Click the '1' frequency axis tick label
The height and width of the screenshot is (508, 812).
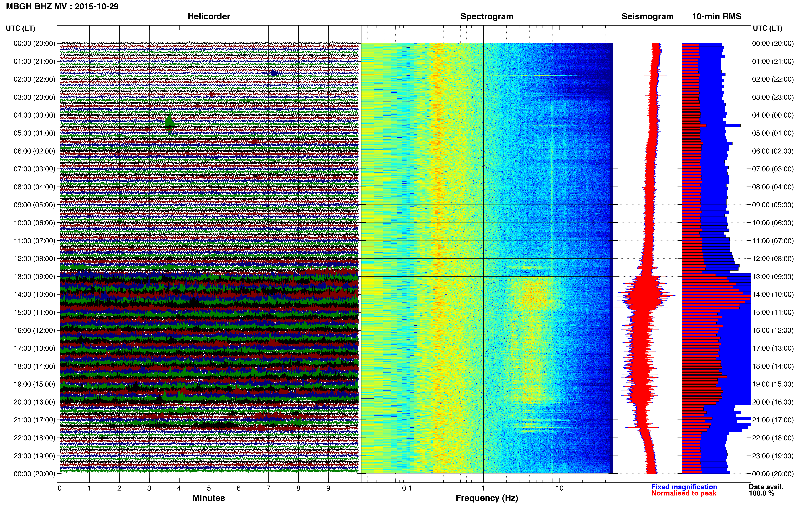483,488
